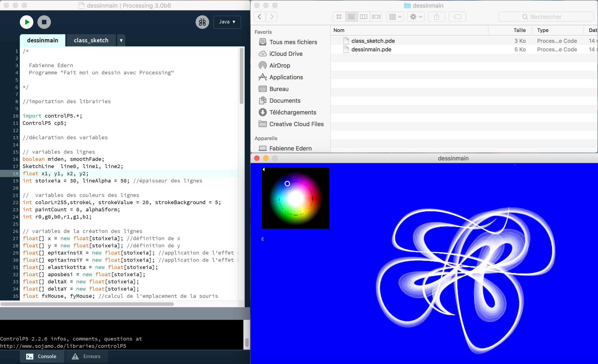Click the Finder edit tags icon

coord(457,17)
